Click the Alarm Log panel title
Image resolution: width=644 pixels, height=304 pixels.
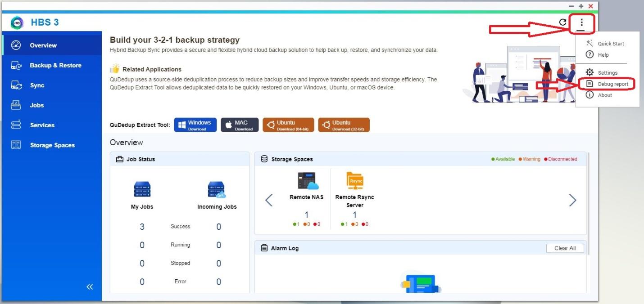[x=285, y=248]
